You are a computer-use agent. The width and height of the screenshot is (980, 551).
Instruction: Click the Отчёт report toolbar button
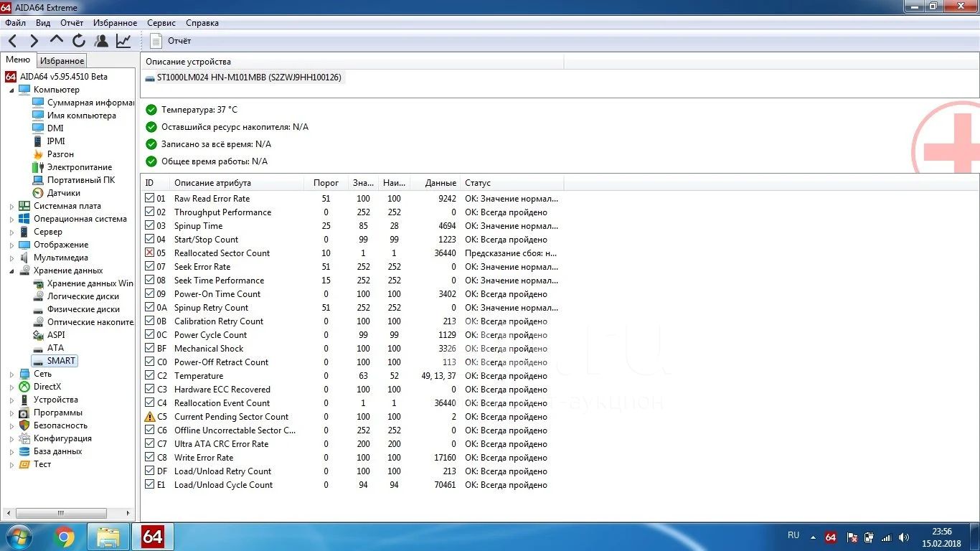[x=171, y=41]
